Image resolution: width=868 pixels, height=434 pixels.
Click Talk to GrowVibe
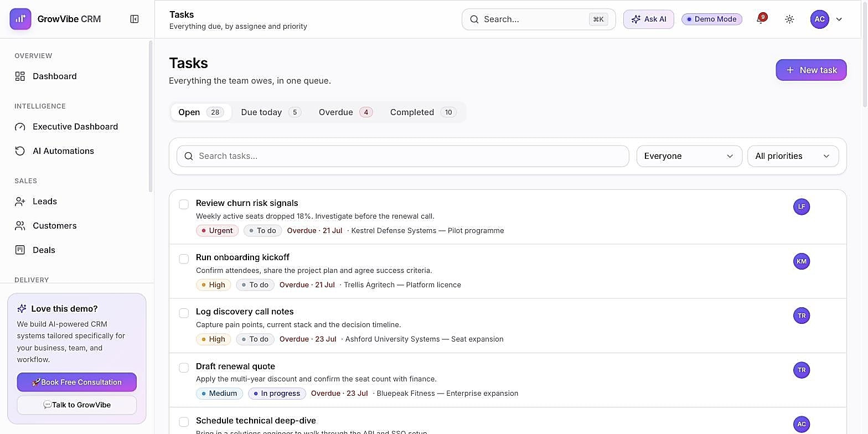pos(77,405)
